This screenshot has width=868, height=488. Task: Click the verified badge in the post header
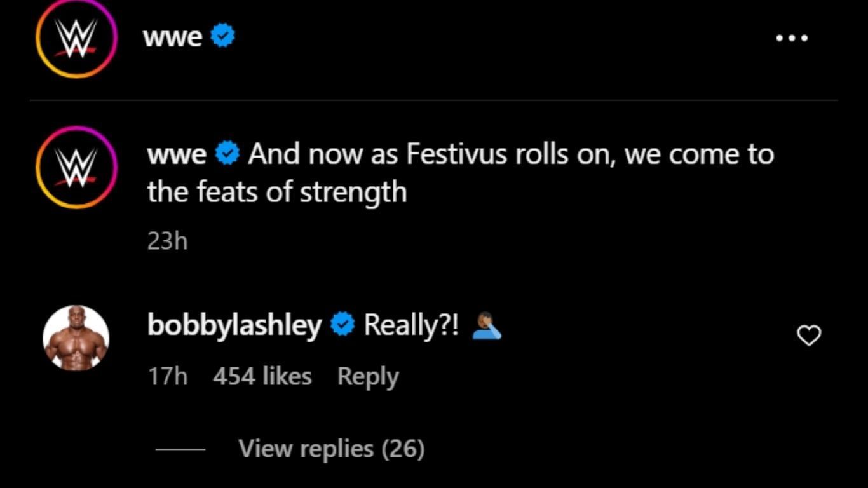click(223, 36)
